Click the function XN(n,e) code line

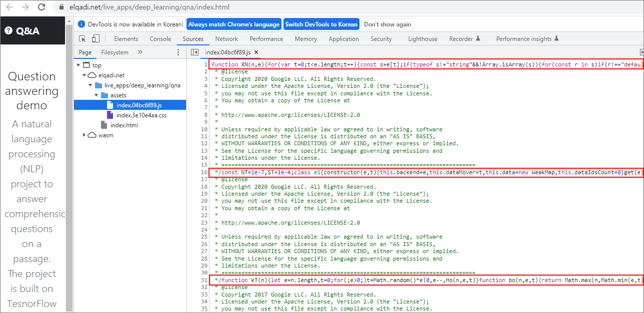(x=427, y=64)
